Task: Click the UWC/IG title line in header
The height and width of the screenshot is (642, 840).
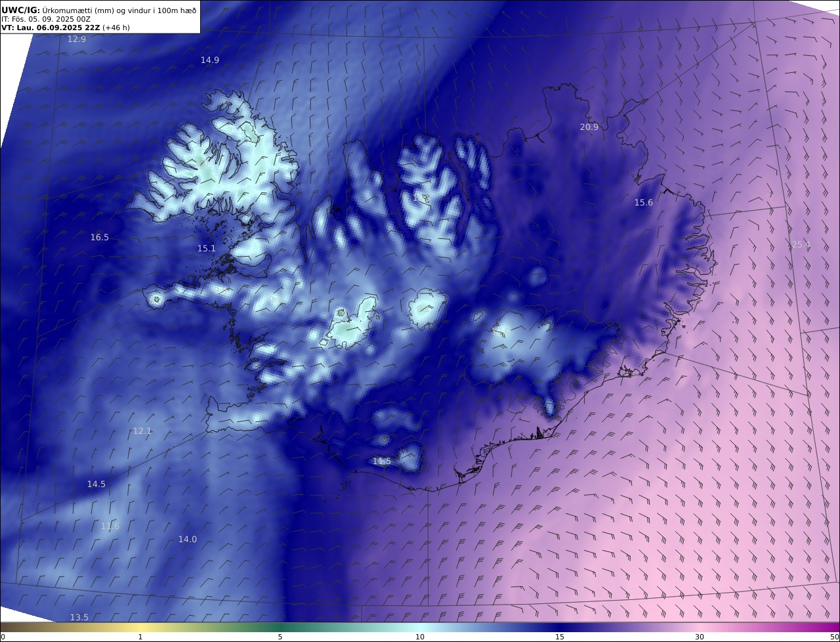Action: coord(99,10)
